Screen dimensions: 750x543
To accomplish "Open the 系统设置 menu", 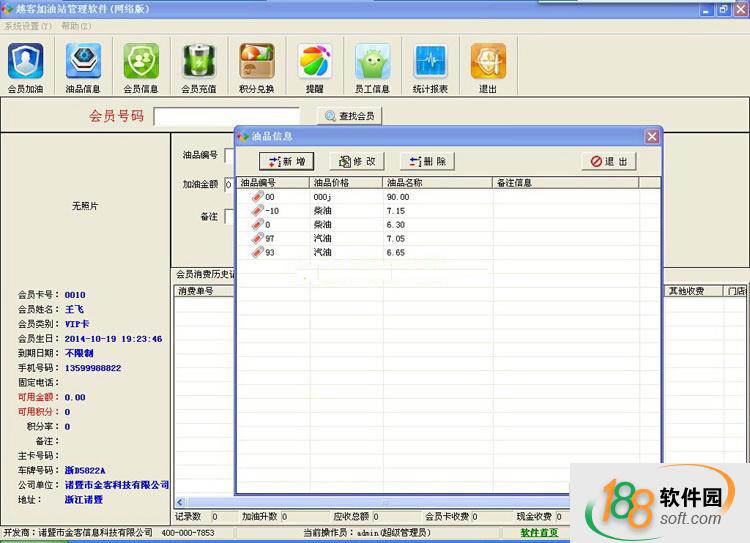I will (x=28, y=26).
